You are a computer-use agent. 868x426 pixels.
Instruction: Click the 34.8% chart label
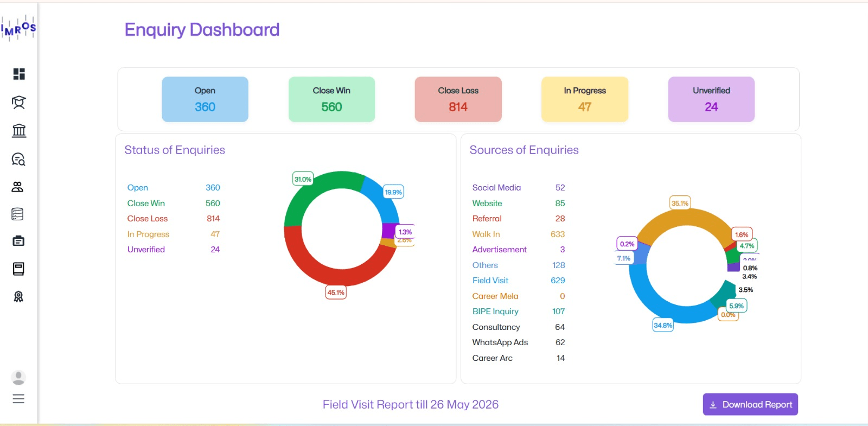tap(663, 326)
